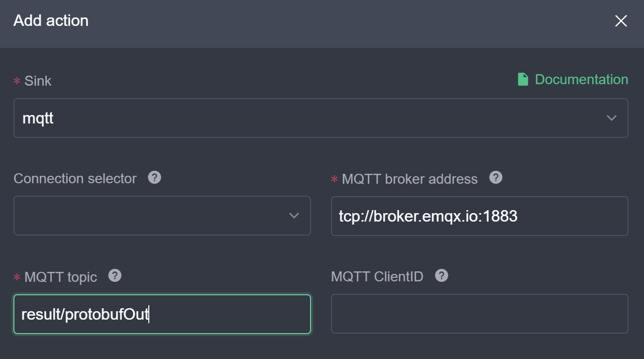644x359 pixels.
Task: Click the MQTT topic label
Action: 61,277
